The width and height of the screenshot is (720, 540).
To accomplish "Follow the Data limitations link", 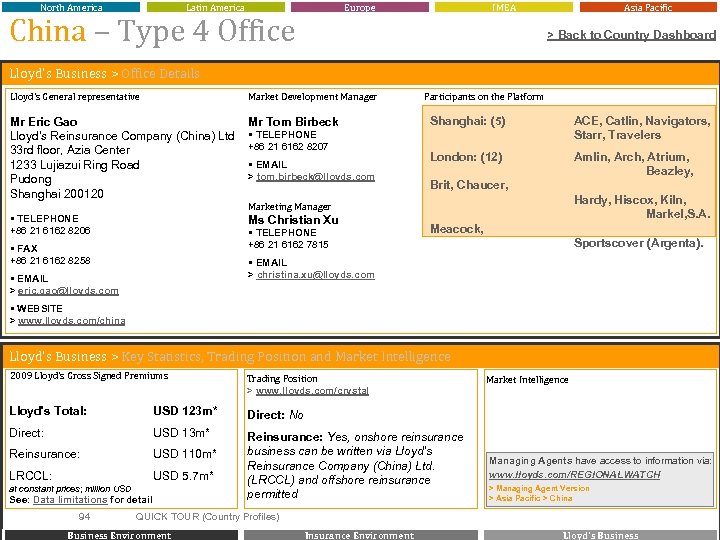I will (x=70, y=500).
